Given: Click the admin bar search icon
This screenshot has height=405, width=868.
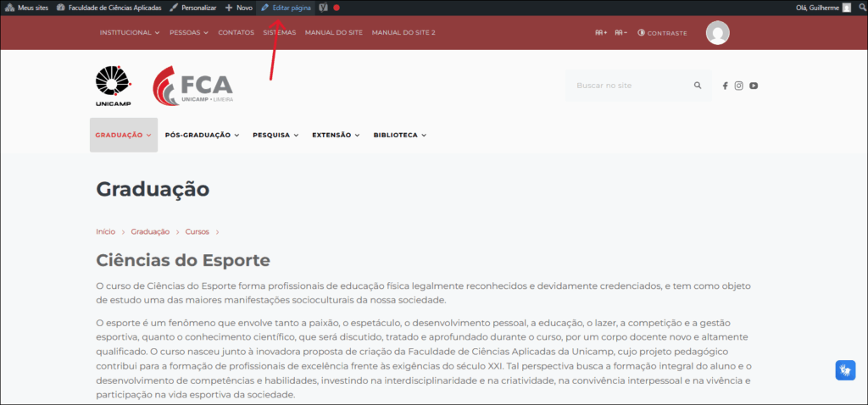Looking at the screenshot, I should click(859, 8).
